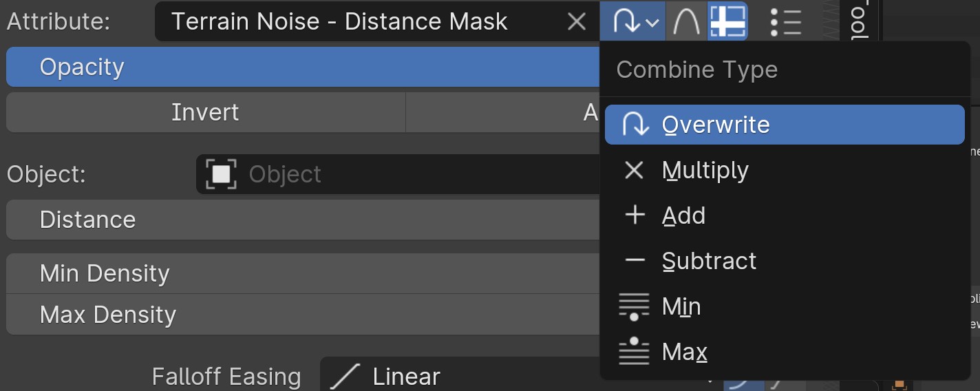
Task: Click the falloff curve arch icon
Action: [x=686, y=22]
